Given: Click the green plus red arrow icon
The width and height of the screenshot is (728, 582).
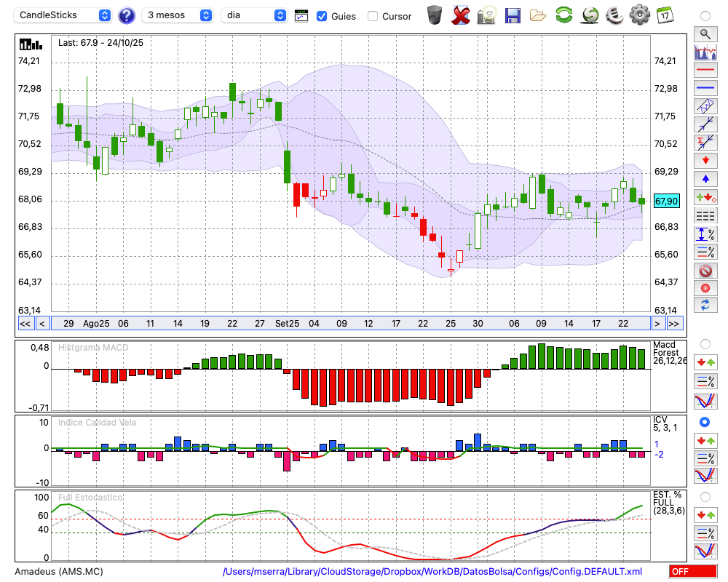Looking at the screenshot, I should 705,197.
